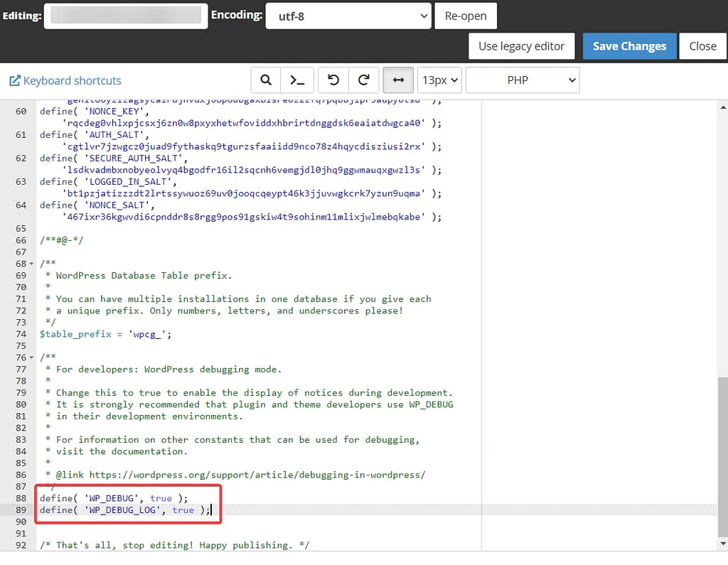Switch to the legacy editor
Image resolution: width=728 pixels, height=565 pixels.
[521, 45]
